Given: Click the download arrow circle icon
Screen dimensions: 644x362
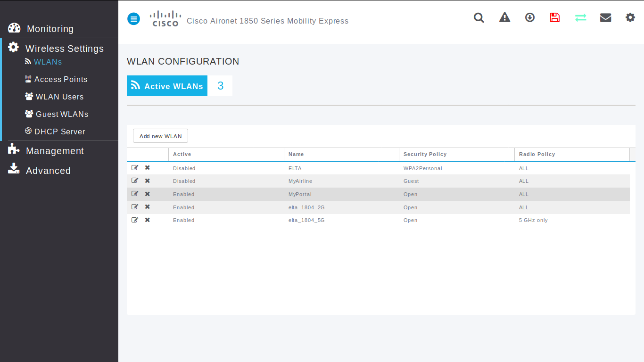Looking at the screenshot, I should (x=530, y=18).
